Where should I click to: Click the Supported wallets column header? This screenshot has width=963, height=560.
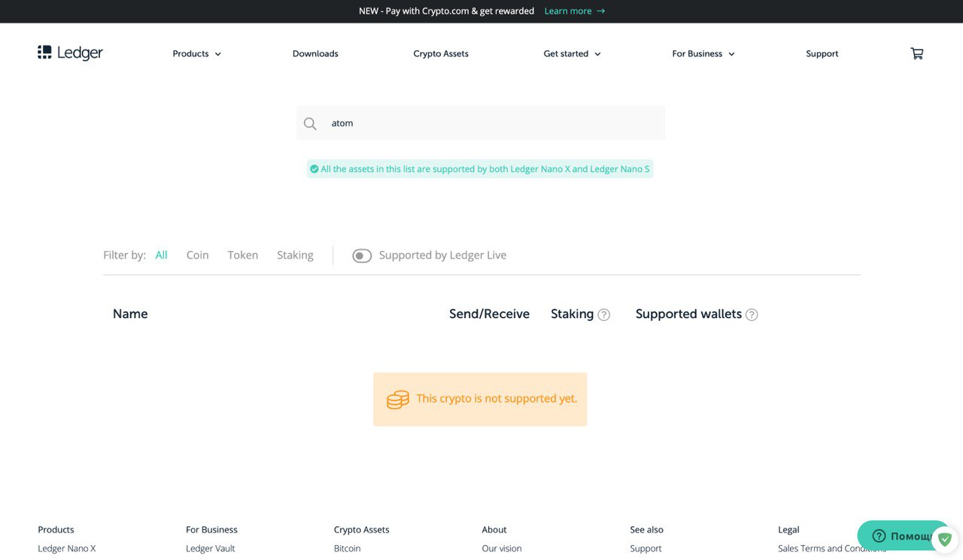point(688,314)
